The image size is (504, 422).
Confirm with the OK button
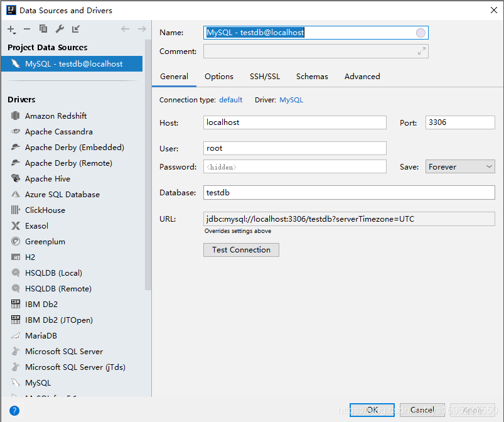click(372, 410)
